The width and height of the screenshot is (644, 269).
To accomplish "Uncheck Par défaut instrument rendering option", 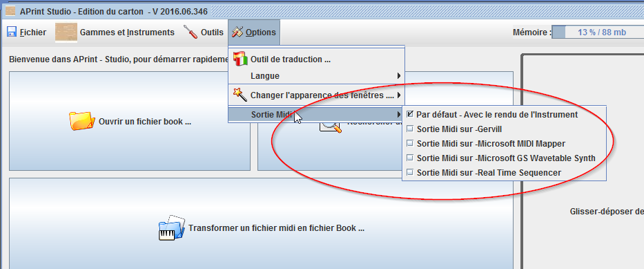I will click(409, 114).
